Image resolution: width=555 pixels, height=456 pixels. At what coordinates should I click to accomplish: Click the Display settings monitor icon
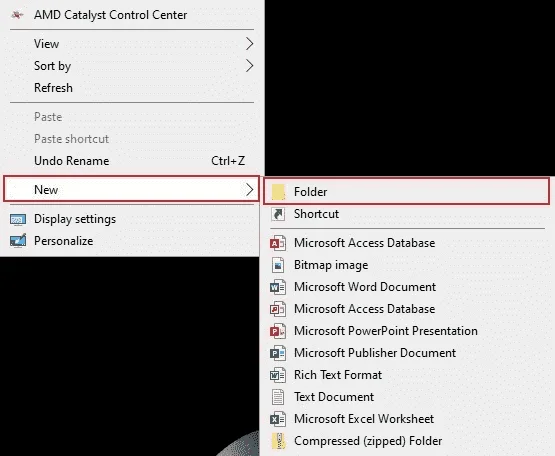point(18,220)
